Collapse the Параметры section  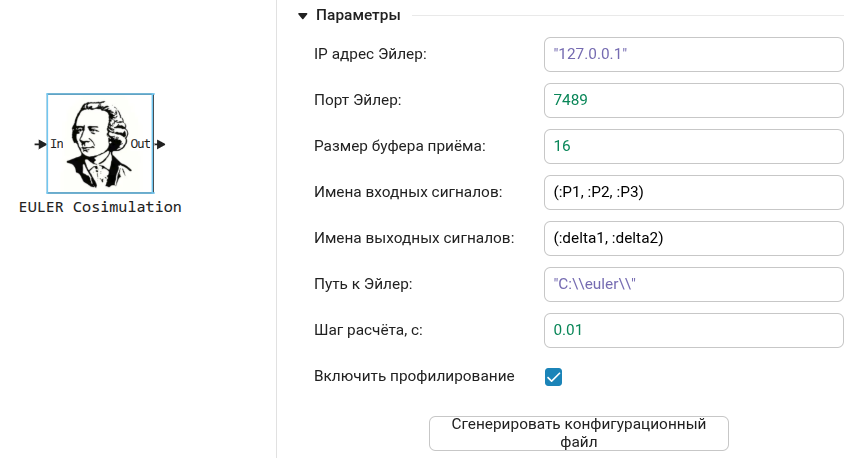click(x=302, y=16)
